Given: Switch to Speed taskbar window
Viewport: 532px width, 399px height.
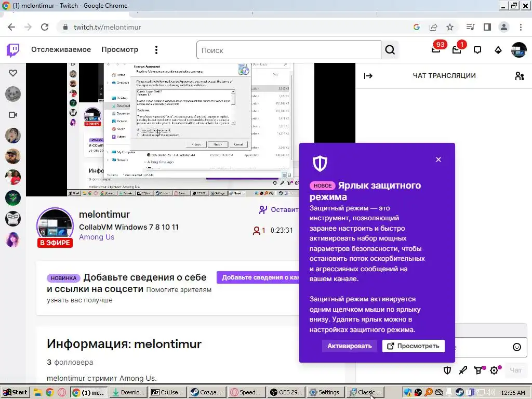Looking at the screenshot, I should point(246,393).
